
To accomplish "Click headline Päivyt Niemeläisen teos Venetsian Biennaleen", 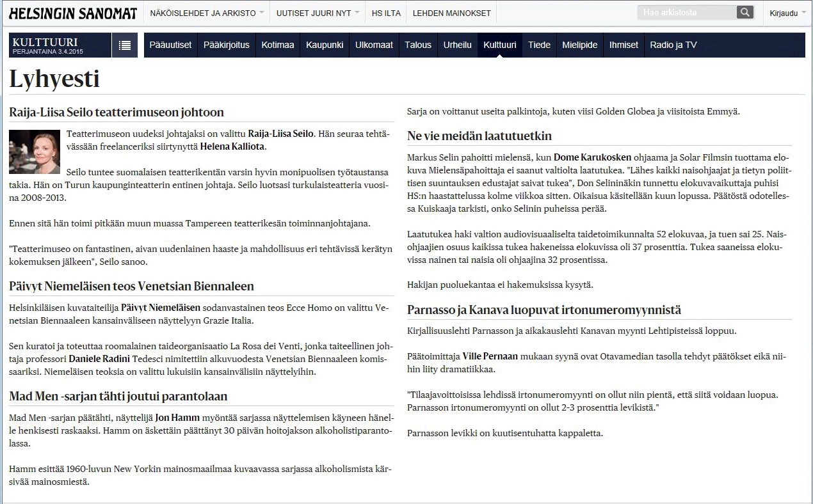I will tap(131, 286).
